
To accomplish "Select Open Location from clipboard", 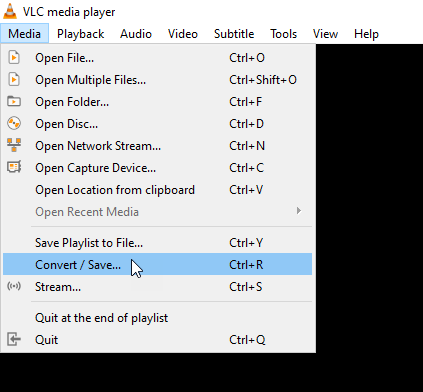I will click(x=157, y=190).
